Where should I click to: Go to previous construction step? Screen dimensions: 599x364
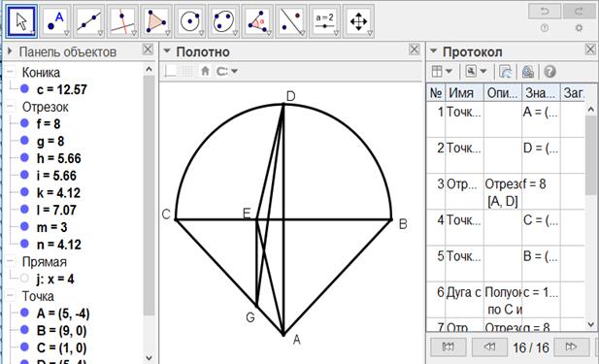[489, 347]
